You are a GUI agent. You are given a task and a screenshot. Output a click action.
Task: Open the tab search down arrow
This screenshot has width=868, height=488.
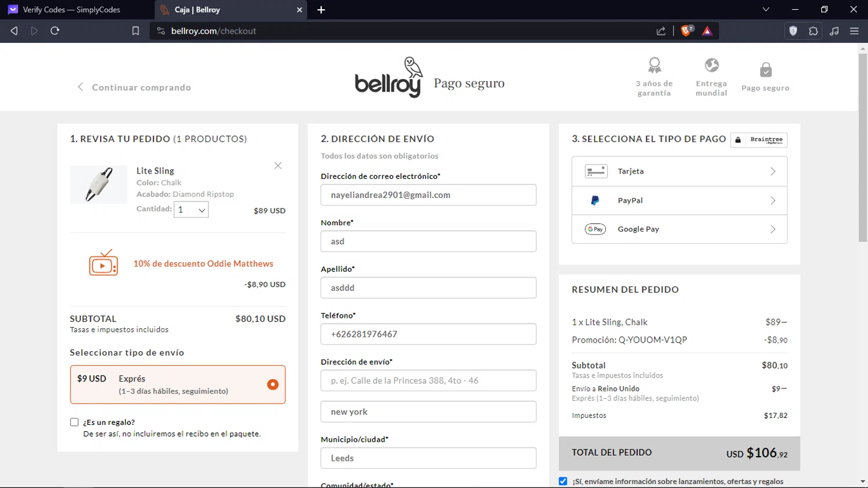(x=766, y=9)
